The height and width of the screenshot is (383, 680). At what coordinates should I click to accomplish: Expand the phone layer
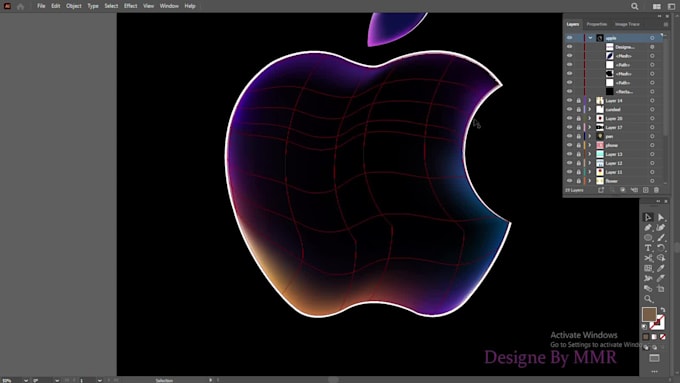(590, 145)
